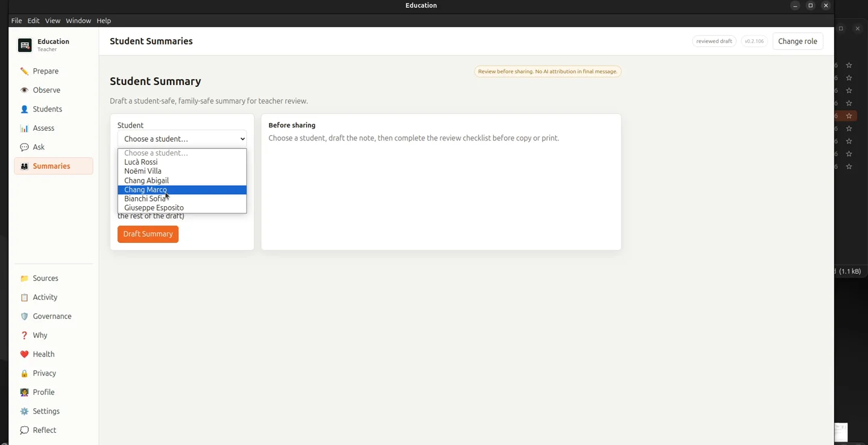The image size is (868, 445).
Task: Close the background window using its X icon
Action: point(858,28)
